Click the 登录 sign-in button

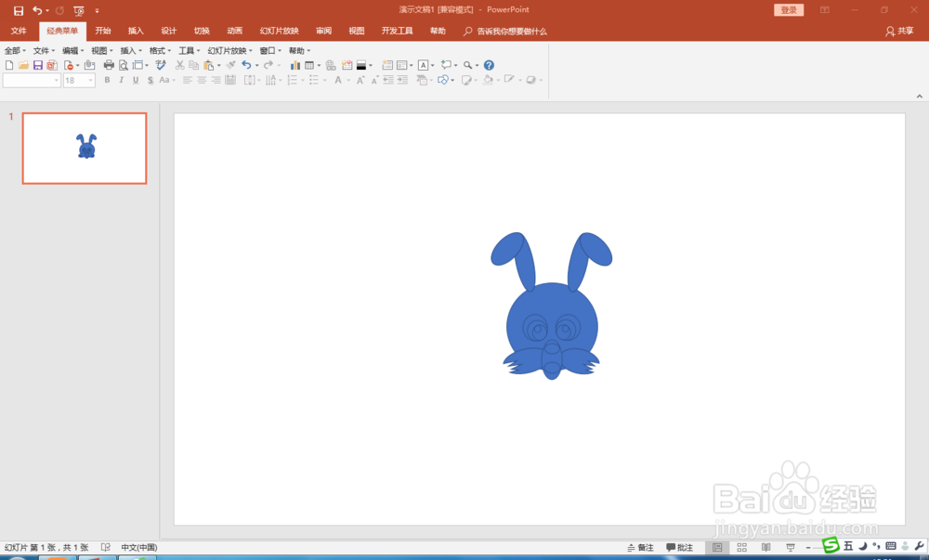pos(789,10)
